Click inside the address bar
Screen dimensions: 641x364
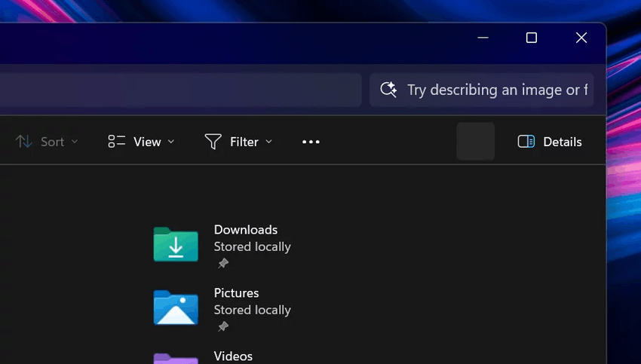click(x=181, y=90)
